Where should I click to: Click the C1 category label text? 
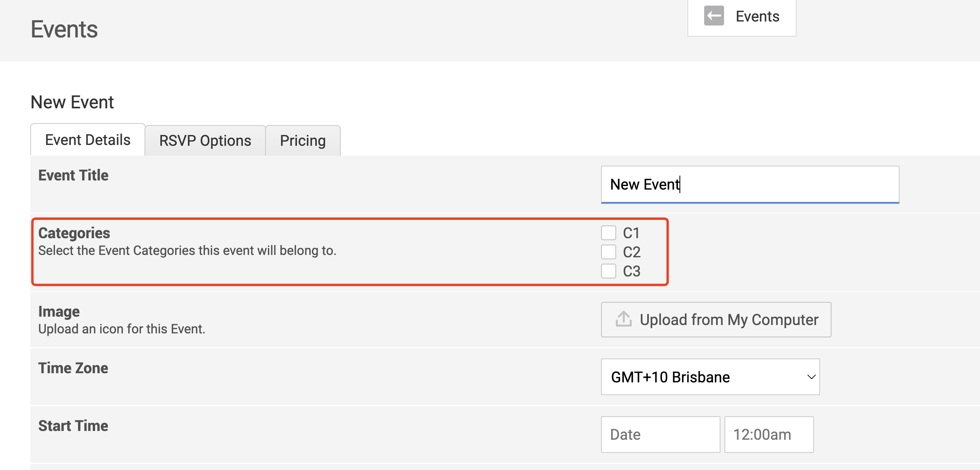(631, 233)
